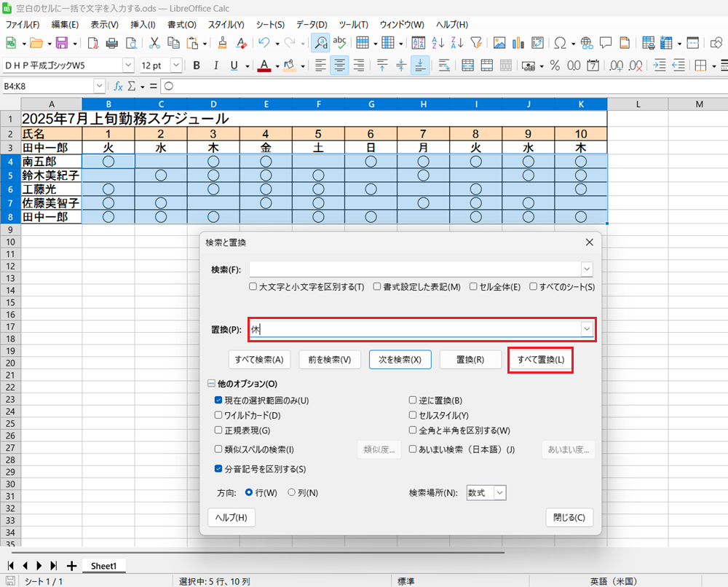Enable 大文字と小文字を区別する checkbox
Viewport: 728px width, 587px height.
253,286
